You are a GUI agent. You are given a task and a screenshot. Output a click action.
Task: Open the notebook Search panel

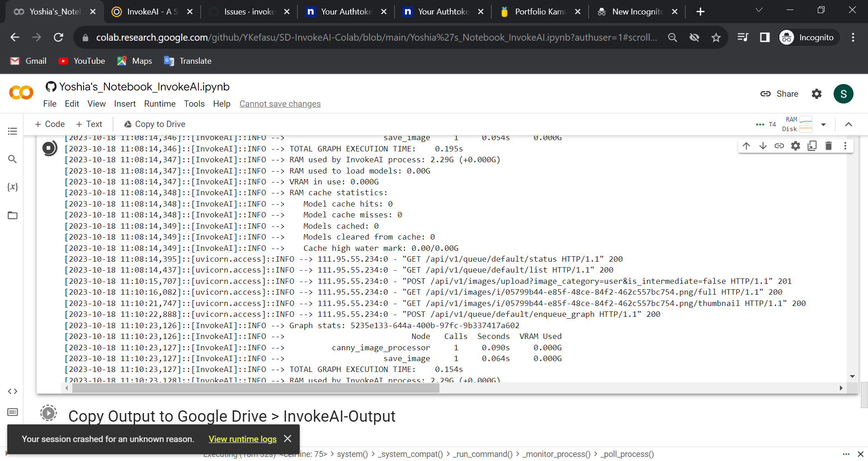click(12, 159)
